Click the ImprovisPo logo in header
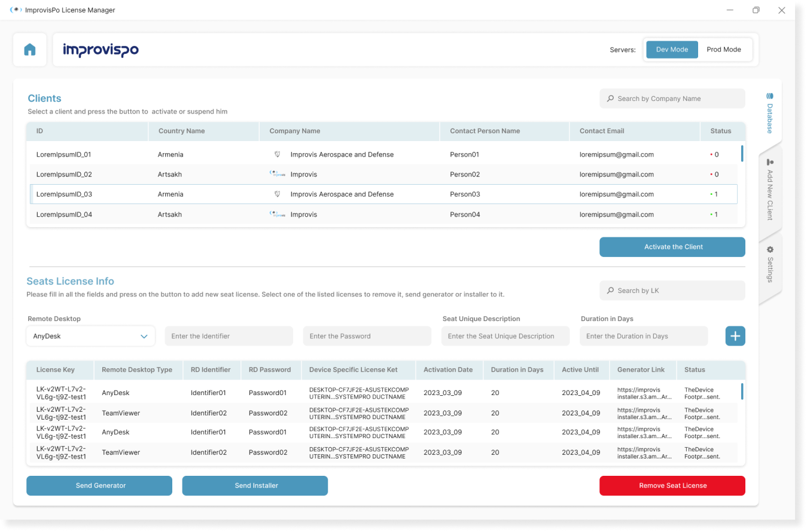 click(101, 50)
